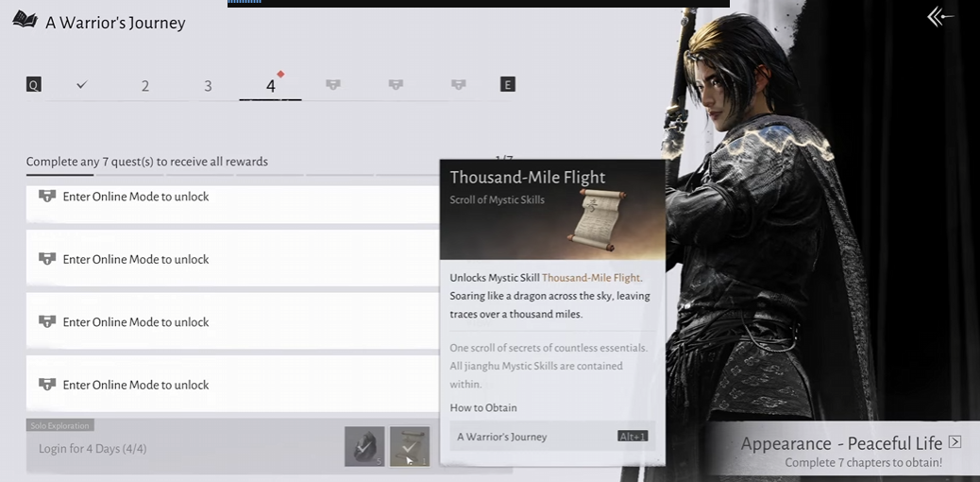Click the dark armor reward item icon
The width and height of the screenshot is (980, 482).
(x=363, y=447)
